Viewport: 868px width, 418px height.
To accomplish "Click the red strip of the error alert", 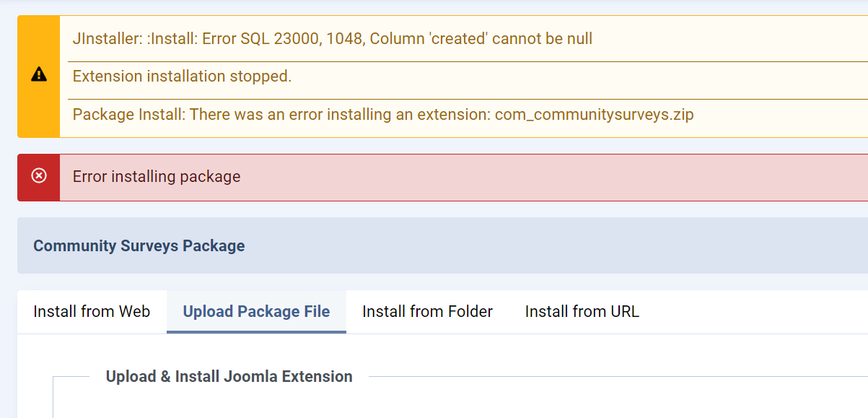I will pyautogui.click(x=39, y=191).
